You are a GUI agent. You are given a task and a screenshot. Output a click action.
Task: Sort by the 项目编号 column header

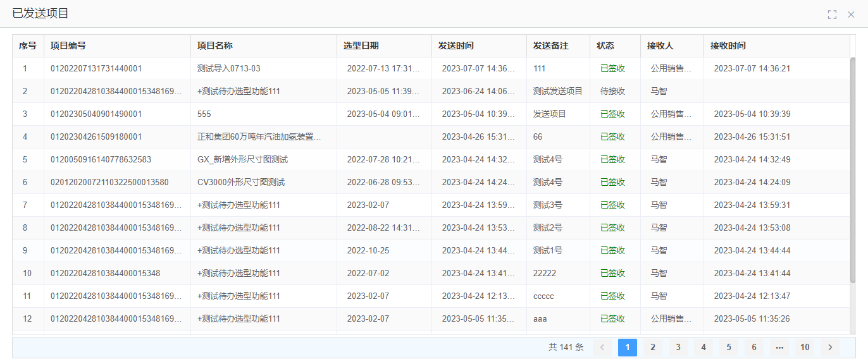tap(68, 46)
